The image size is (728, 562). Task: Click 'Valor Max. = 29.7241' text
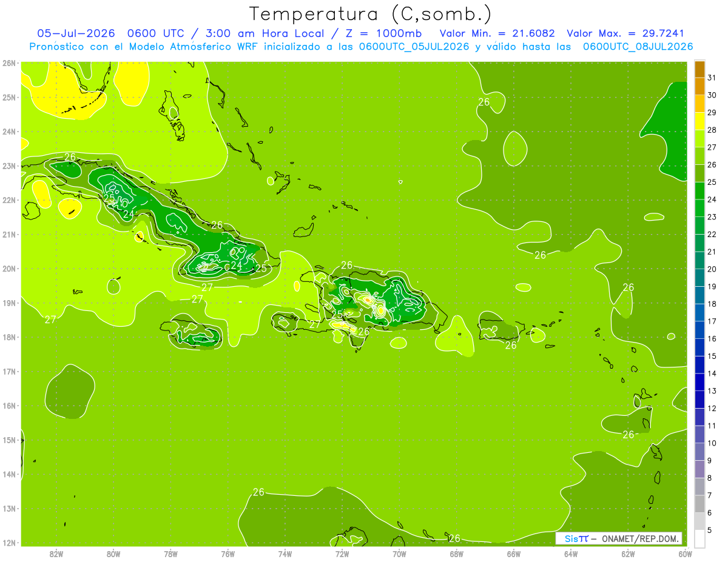point(625,33)
